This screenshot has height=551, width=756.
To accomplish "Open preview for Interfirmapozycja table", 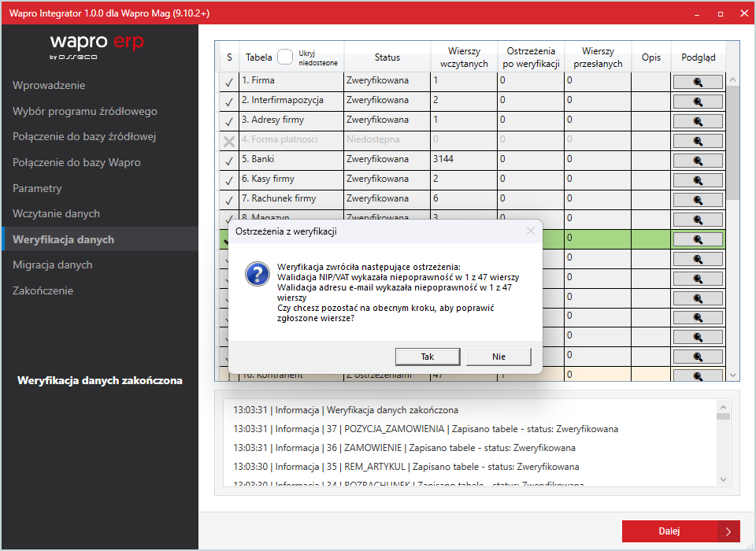I will click(698, 101).
